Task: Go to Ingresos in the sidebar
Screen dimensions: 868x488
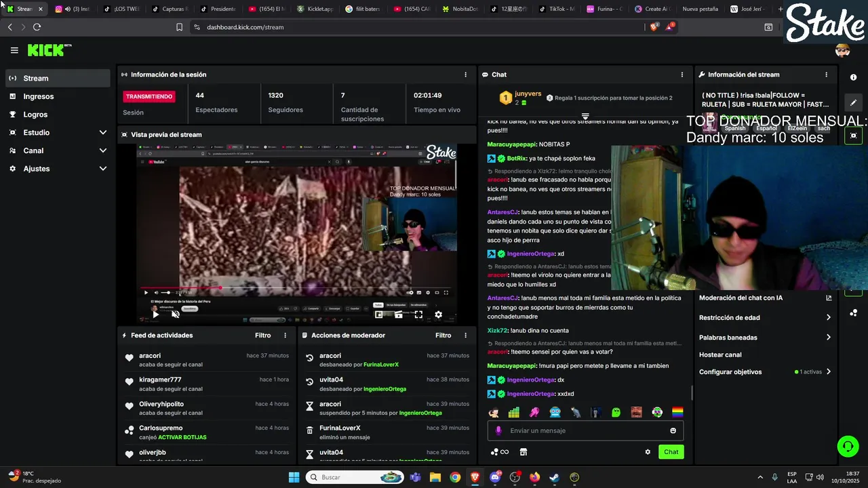Action: click(58, 96)
